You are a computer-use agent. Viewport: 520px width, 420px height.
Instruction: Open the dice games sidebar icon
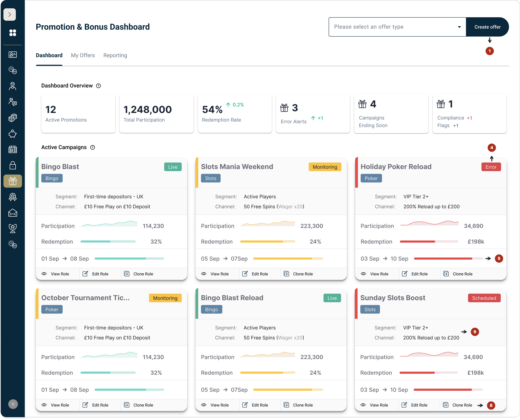click(12, 118)
